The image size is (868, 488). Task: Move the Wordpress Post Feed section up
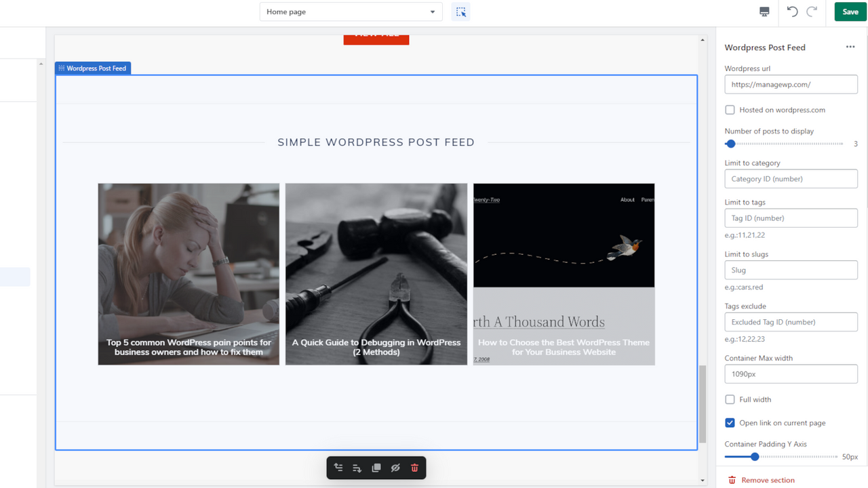[x=338, y=467]
